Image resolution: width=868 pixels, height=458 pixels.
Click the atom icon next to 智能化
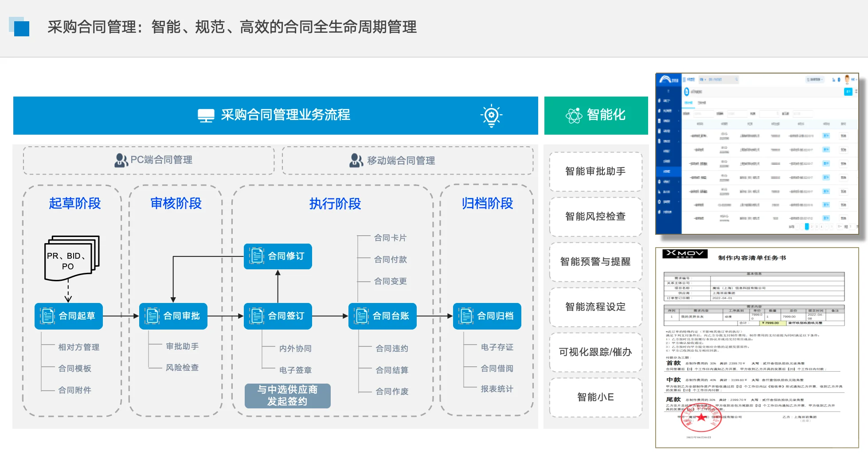pos(575,115)
